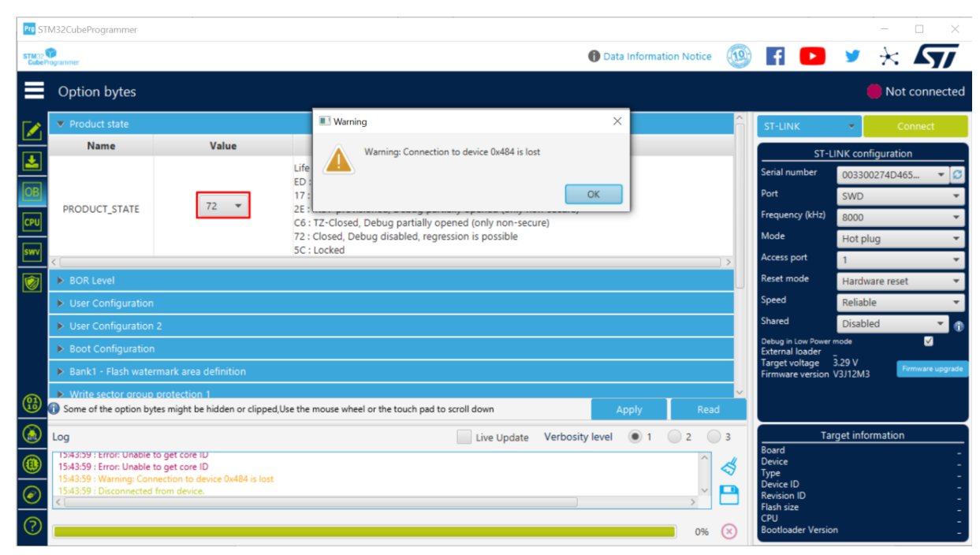Image resolution: width=980 pixels, height=555 pixels.
Task: Open the Reset mode dropdown
Action: click(x=901, y=281)
